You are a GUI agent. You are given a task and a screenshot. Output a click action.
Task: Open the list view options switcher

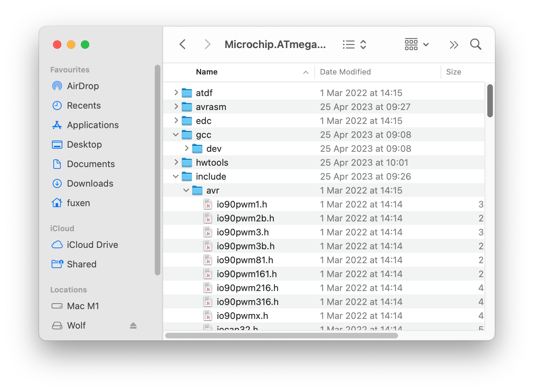click(354, 45)
